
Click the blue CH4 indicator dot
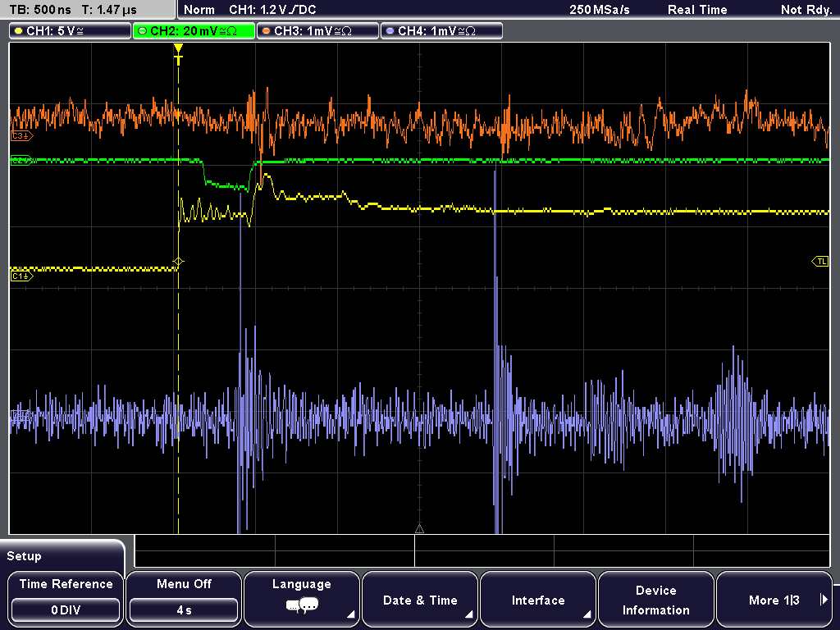[390, 31]
